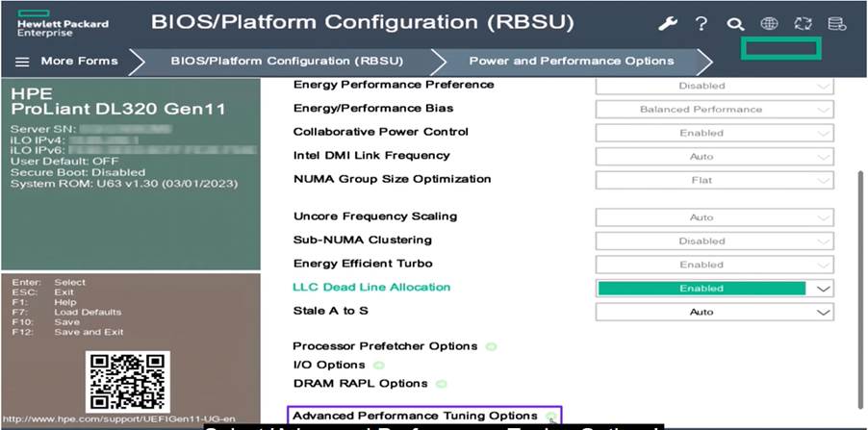The height and width of the screenshot is (430, 868).
Task: Open the LLC Dead Line Allocation dropdown
Action: [715, 289]
